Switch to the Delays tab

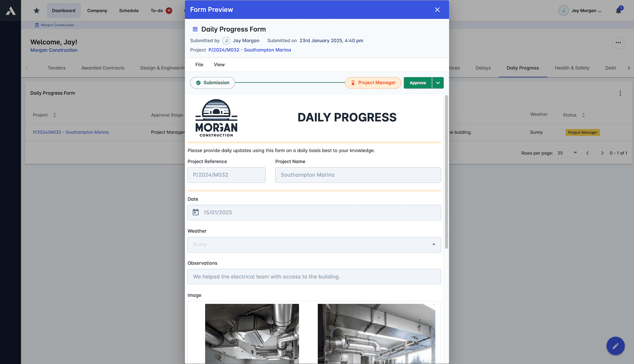pos(483,68)
